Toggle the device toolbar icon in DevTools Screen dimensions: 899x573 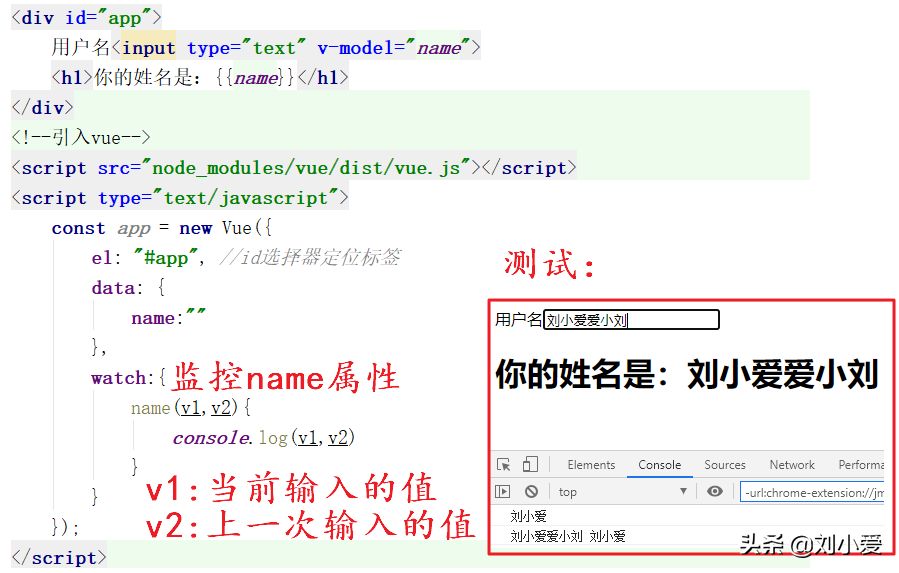pos(530,464)
